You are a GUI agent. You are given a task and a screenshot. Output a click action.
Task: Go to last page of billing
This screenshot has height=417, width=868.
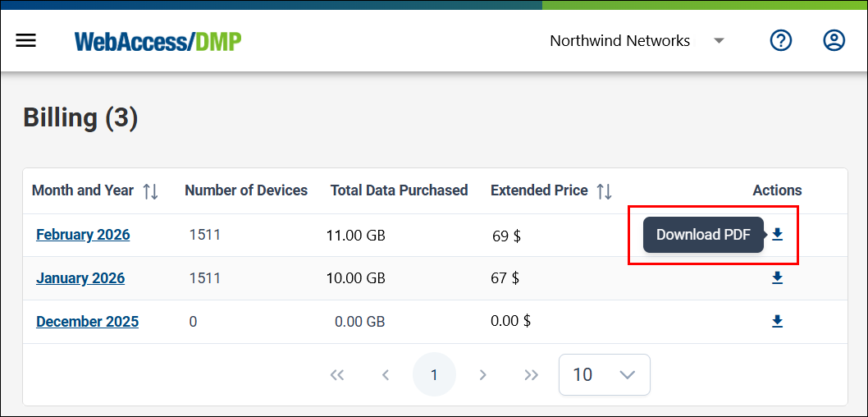532,375
